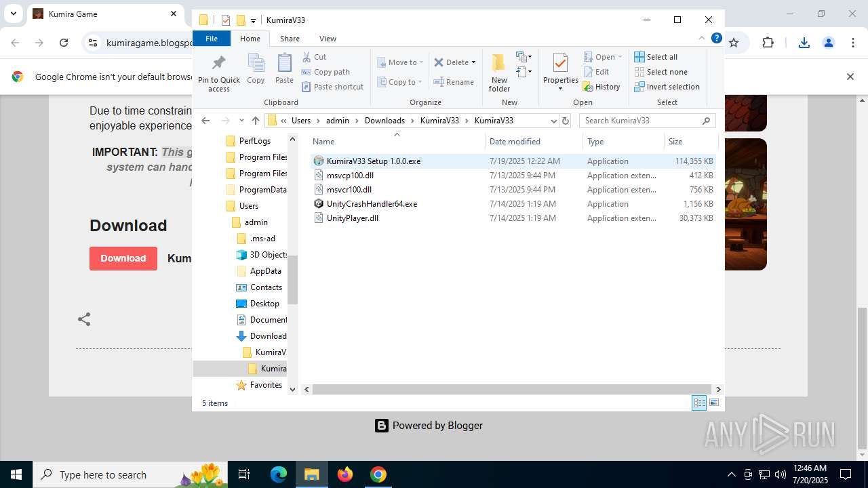Image resolution: width=868 pixels, height=488 pixels.
Task: Click horizontal scrollbar right arrow
Action: pyautogui.click(x=718, y=389)
